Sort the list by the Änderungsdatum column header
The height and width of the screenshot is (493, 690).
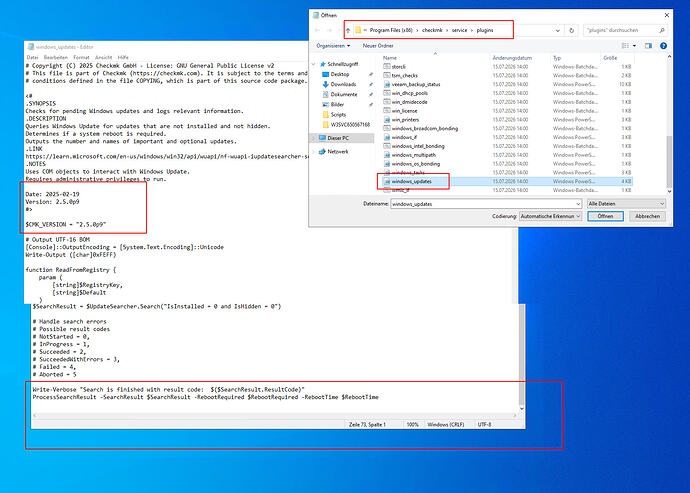tap(512, 58)
